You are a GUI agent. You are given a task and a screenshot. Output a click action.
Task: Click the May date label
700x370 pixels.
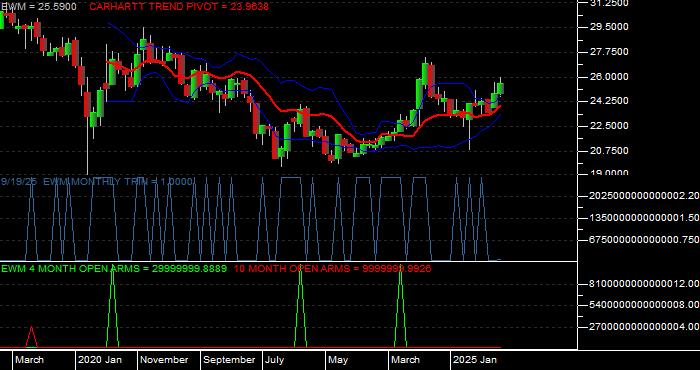[x=339, y=360]
